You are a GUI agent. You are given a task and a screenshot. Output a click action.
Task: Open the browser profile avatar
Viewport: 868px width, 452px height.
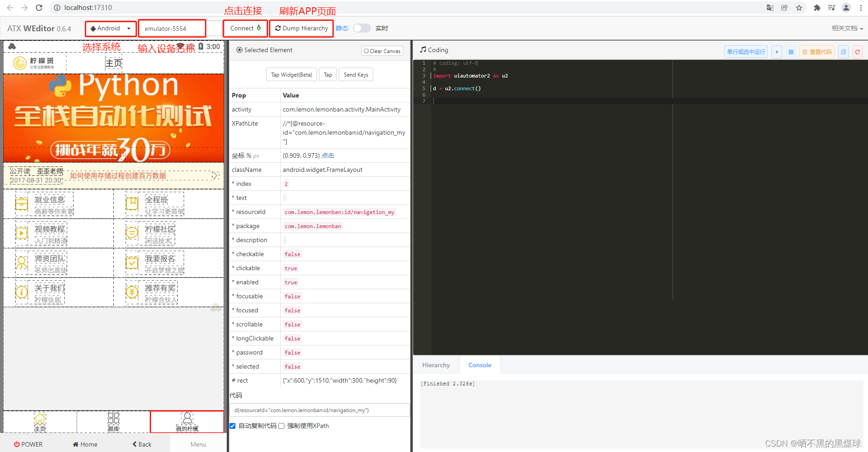click(x=846, y=8)
